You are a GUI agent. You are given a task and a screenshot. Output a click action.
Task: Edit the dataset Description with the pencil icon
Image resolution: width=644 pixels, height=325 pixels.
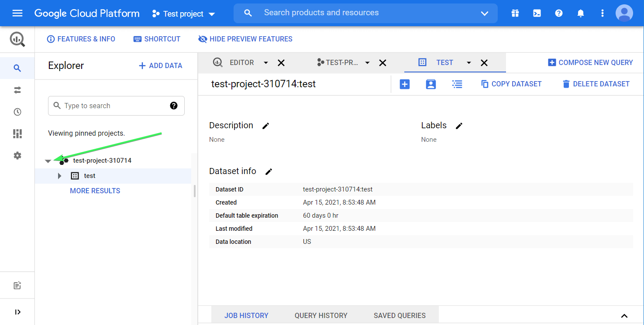tap(266, 126)
